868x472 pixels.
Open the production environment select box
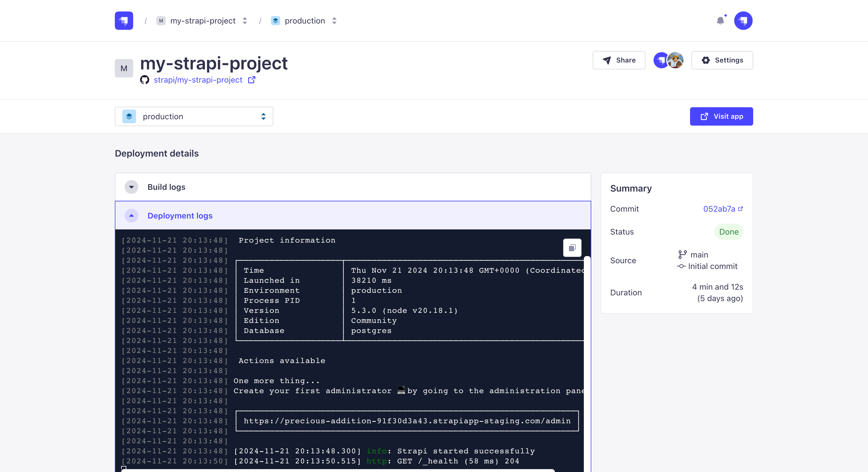[x=194, y=116]
